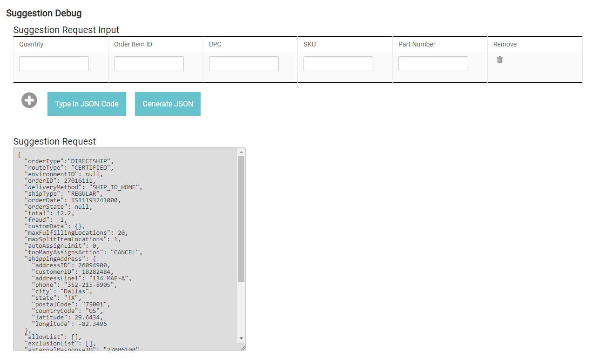Click inside the Quantity input field
Image resolution: width=599 pixels, height=364 pixels.
click(54, 63)
